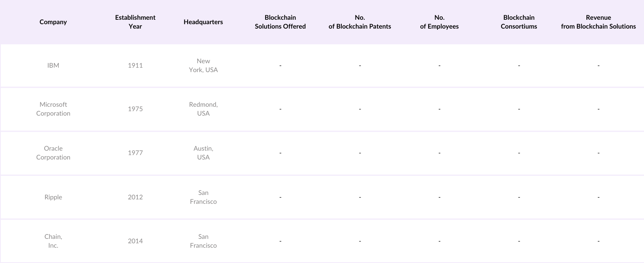Click the No. of Employees header
The height and width of the screenshot is (263, 644).
(x=439, y=22)
